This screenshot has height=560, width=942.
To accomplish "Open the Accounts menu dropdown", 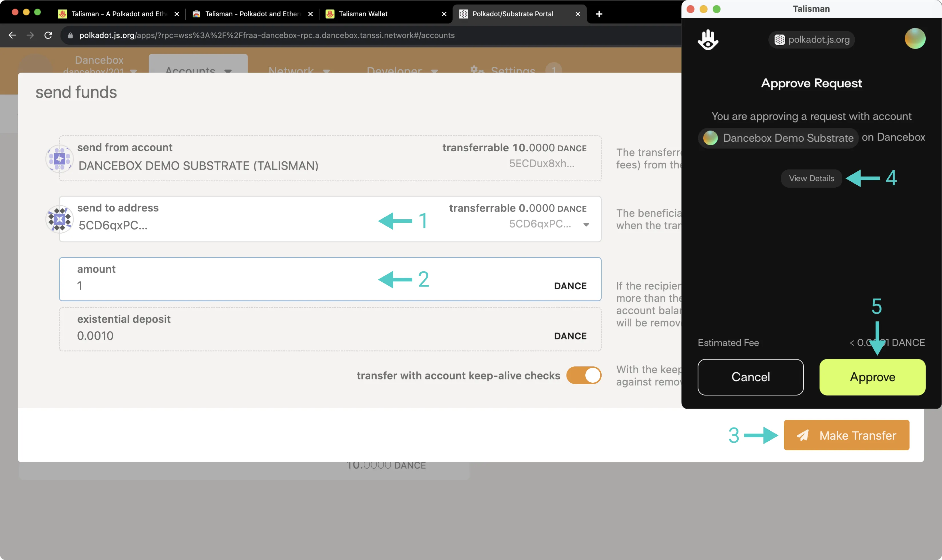I will click(198, 64).
